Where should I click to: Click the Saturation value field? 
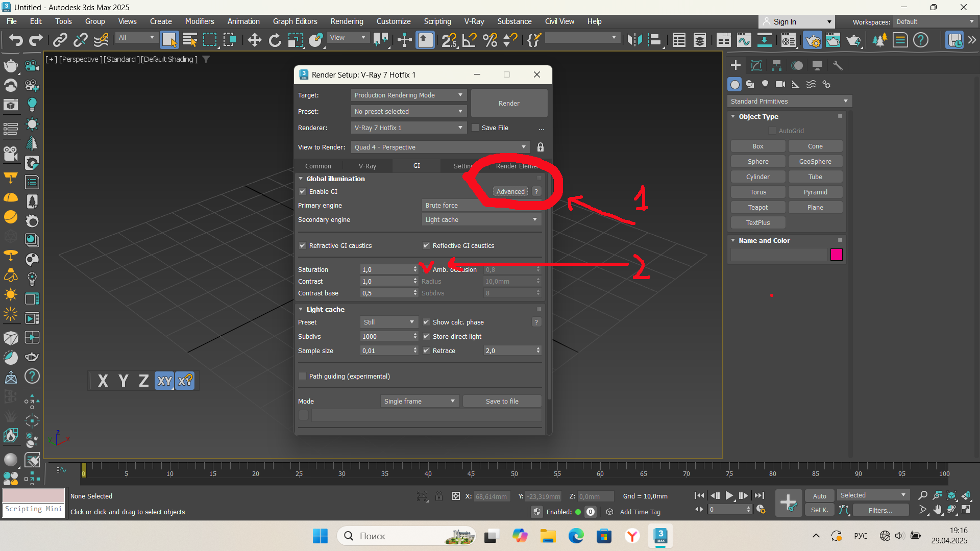pyautogui.click(x=386, y=270)
